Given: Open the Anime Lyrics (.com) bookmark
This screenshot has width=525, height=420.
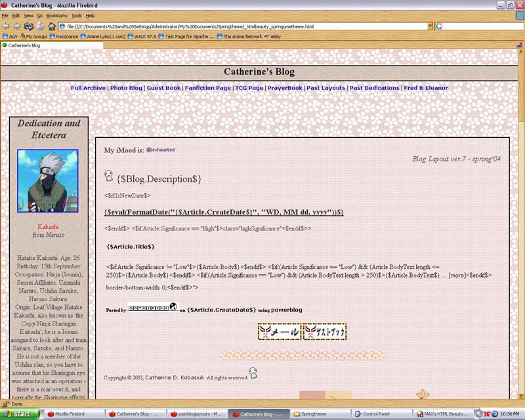Looking at the screenshot, I should 103,37.
